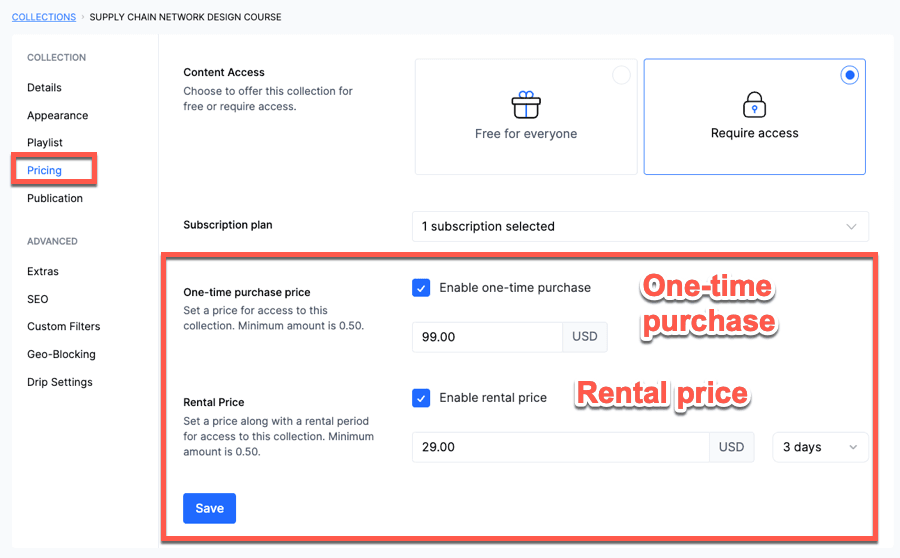Expand the 3 days rental period dropdown
Image resolution: width=900 pixels, height=558 pixels.
click(x=820, y=447)
